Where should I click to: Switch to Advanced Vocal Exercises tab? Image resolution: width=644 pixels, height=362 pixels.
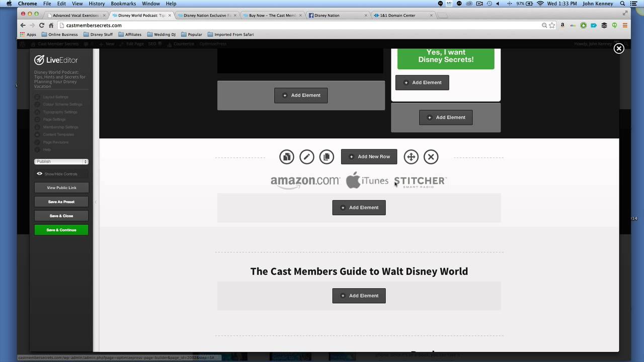[75, 16]
